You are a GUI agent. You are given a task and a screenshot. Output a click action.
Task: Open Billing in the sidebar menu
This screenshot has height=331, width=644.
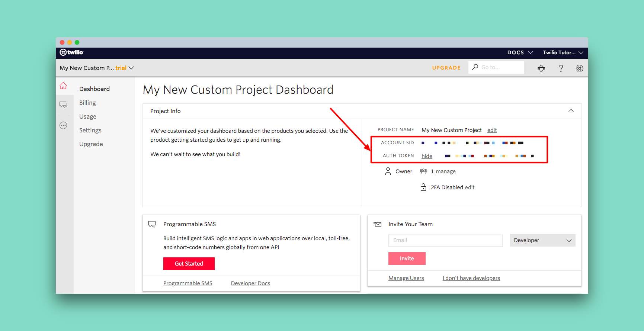pos(87,103)
